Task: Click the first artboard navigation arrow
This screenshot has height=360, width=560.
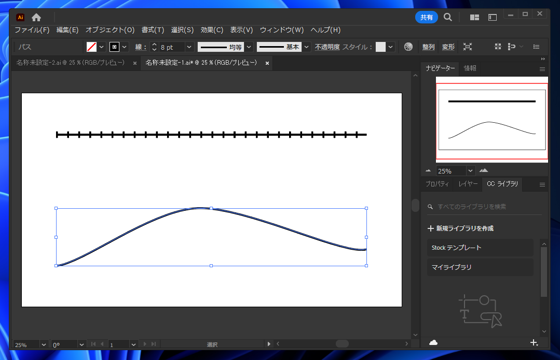Action: [x=93, y=344]
